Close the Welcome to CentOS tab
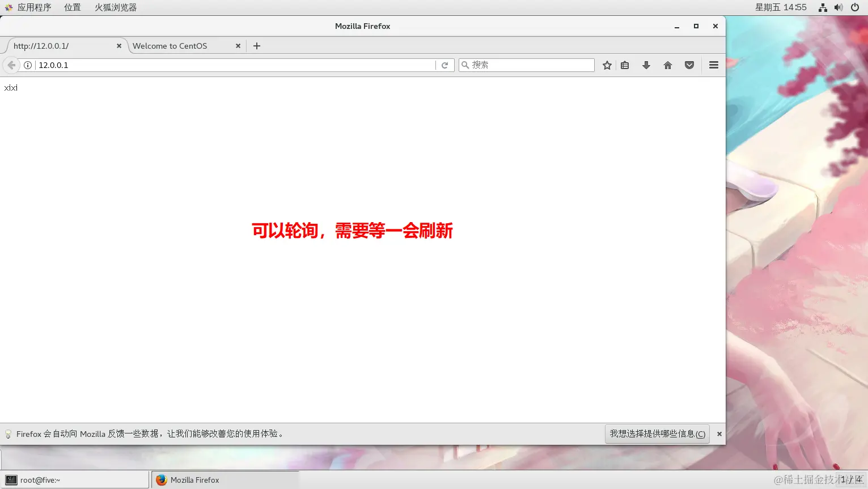 [x=238, y=46]
